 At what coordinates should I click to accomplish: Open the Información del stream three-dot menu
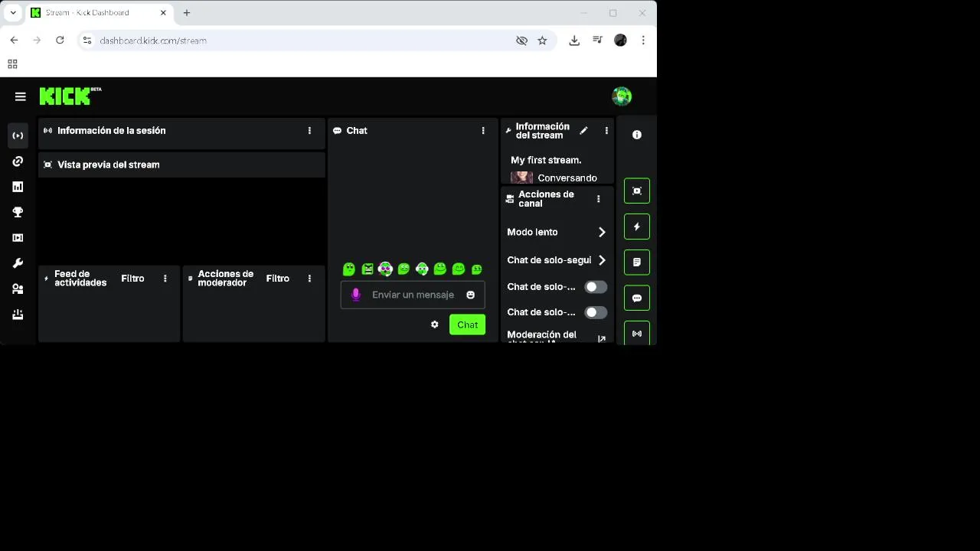[606, 131]
